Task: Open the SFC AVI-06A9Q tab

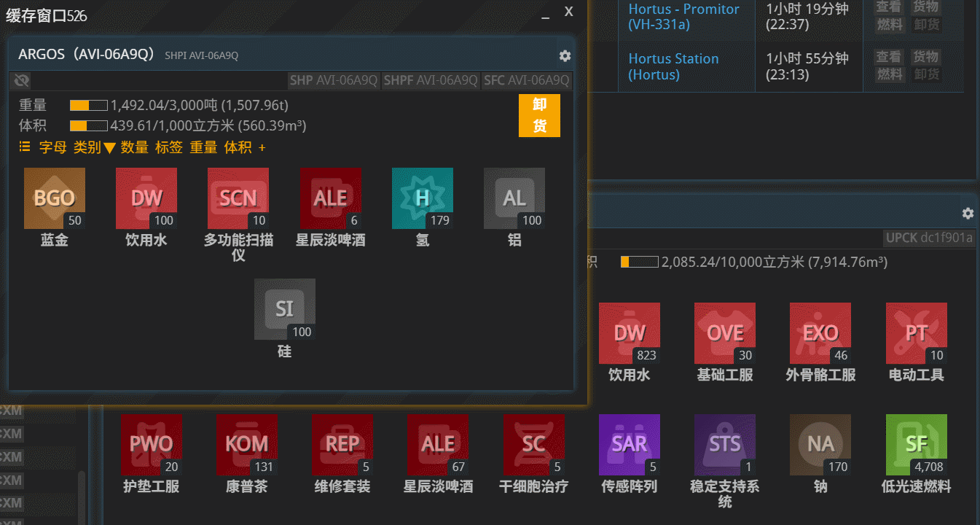Action: click(526, 80)
